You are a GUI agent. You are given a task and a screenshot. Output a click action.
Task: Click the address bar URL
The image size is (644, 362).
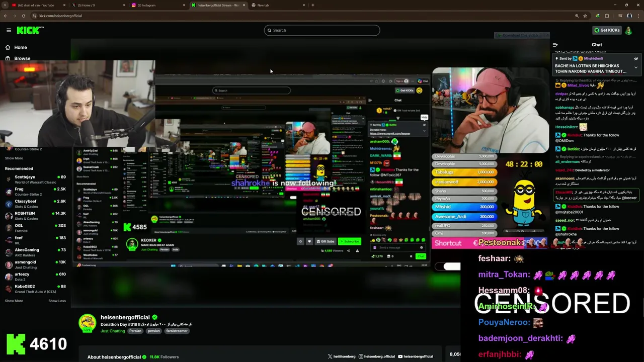click(60, 16)
